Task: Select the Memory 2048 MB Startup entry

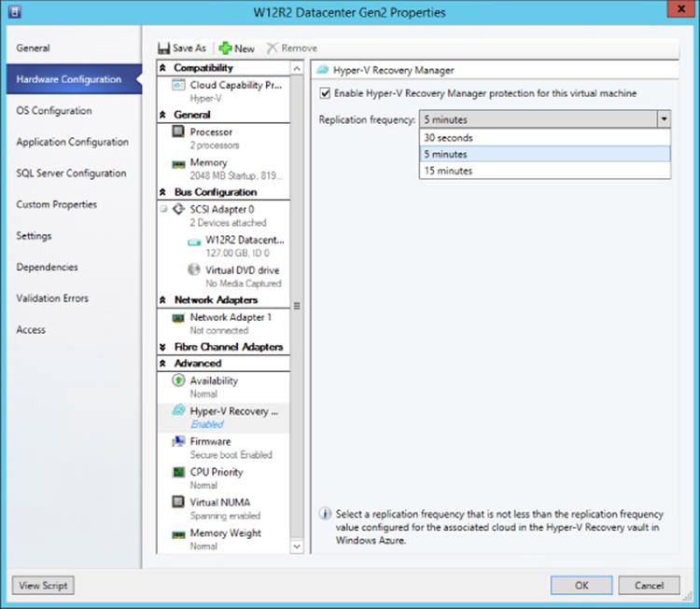Action: (223, 169)
